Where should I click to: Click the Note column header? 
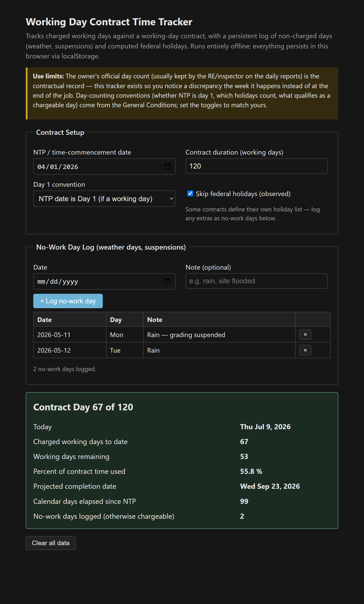(219, 320)
